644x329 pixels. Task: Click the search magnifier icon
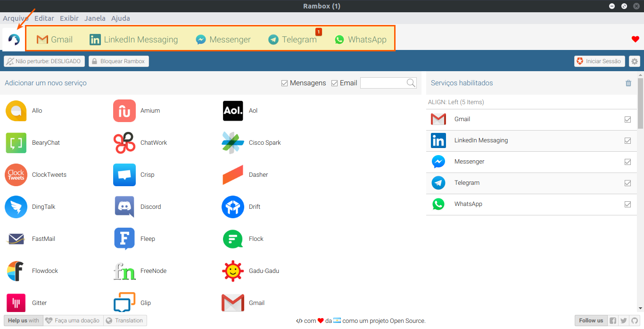point(411,83)
